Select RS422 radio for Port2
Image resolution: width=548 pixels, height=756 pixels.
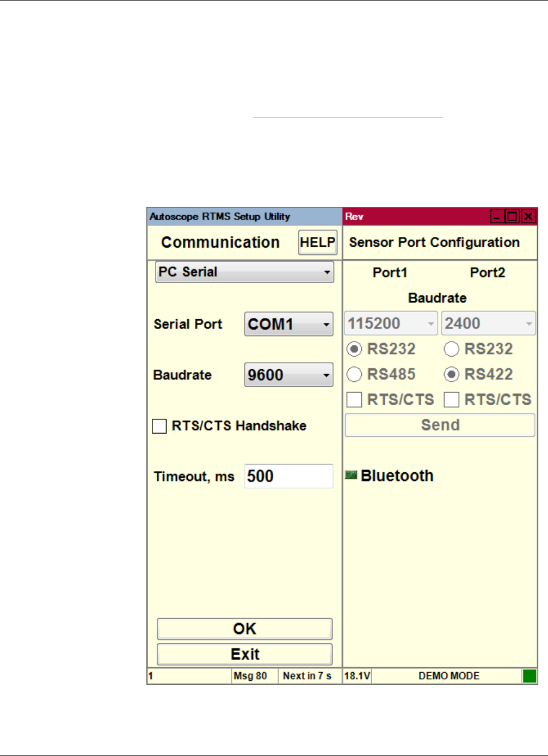click(452, 374)
